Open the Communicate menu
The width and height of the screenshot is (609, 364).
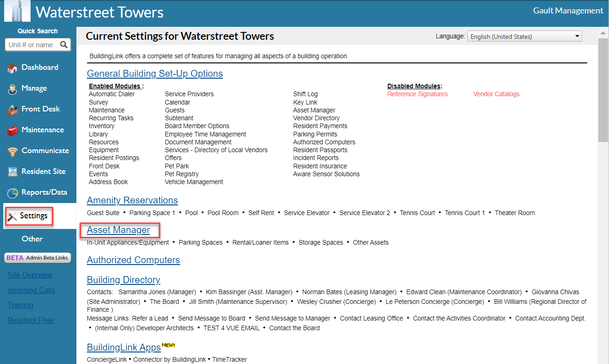tap(45, 151)
